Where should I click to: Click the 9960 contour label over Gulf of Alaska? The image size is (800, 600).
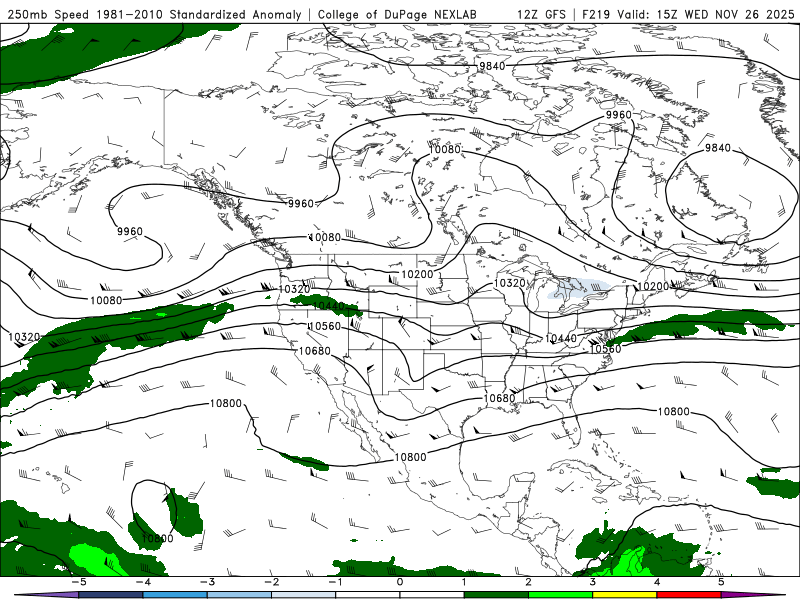pyautogui.click(x=130, y=232)
